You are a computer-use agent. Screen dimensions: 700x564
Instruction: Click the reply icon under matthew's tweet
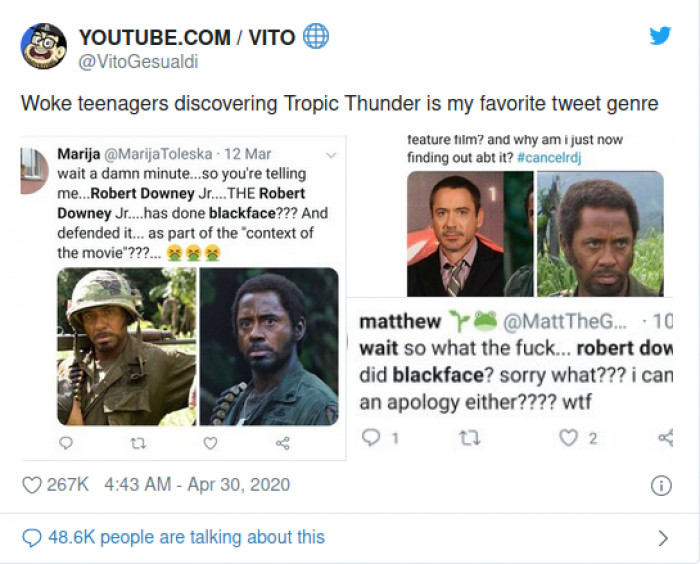[371, 438]
